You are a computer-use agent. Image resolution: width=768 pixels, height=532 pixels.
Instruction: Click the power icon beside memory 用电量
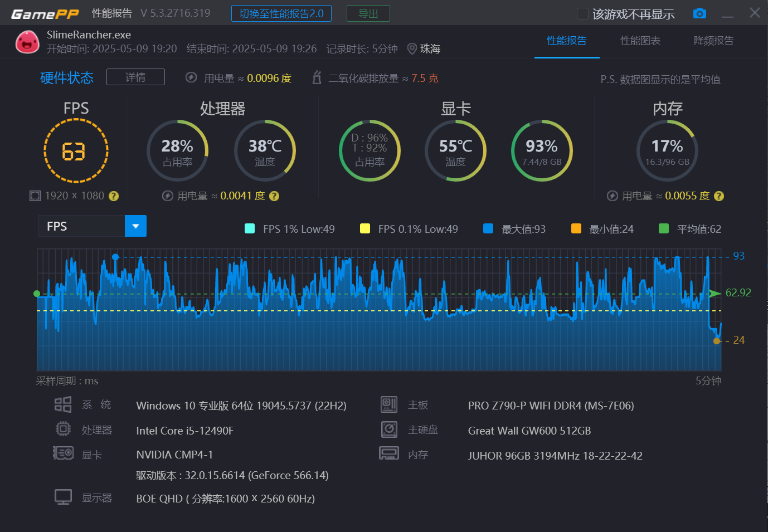tap(613, 196)
